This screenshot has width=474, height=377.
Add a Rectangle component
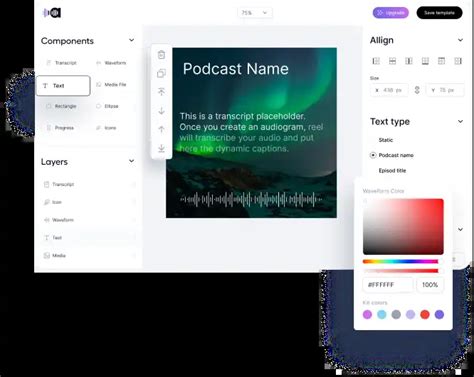(62, 106)
